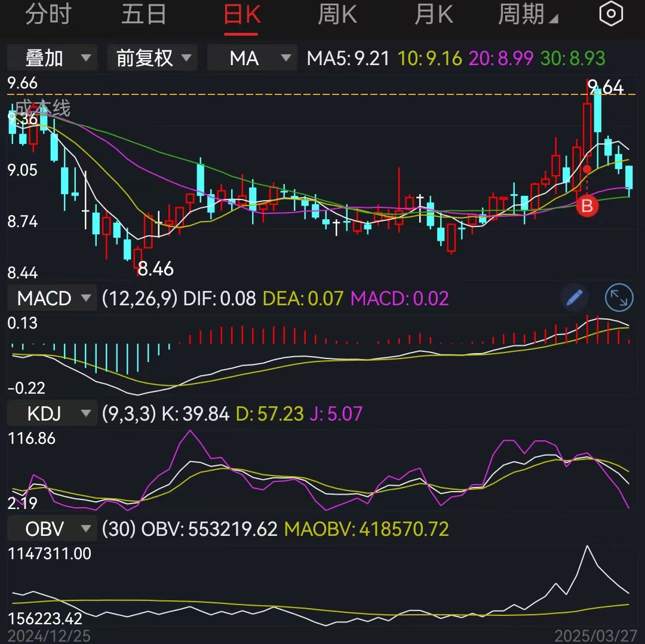Open the 前复权 adjustment dropdown
645x644 pixels.
click(152, 58)
